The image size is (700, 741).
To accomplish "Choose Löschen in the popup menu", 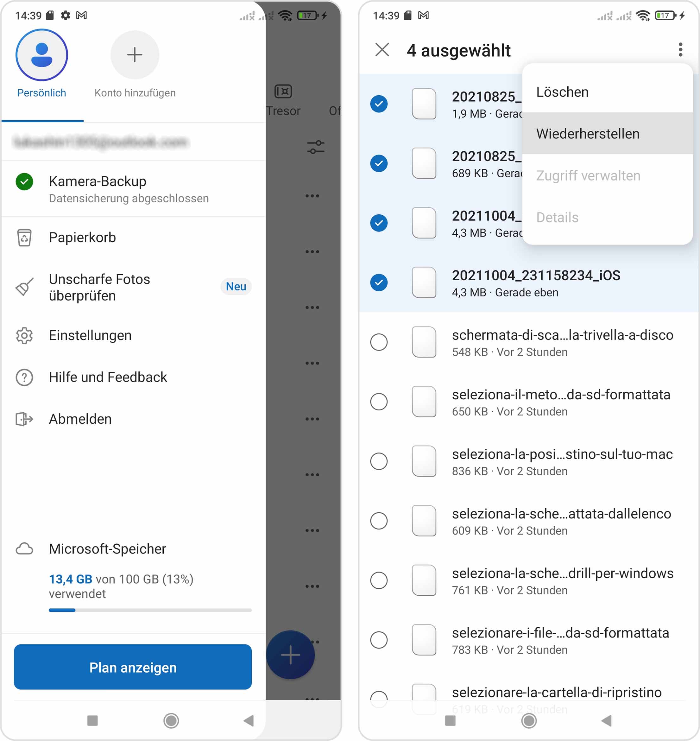I will (608, 92).
